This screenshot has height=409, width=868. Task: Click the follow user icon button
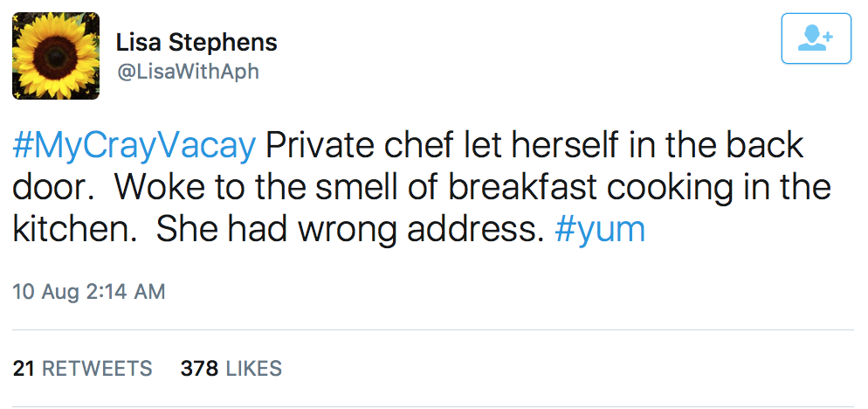[x=816, y=38]
